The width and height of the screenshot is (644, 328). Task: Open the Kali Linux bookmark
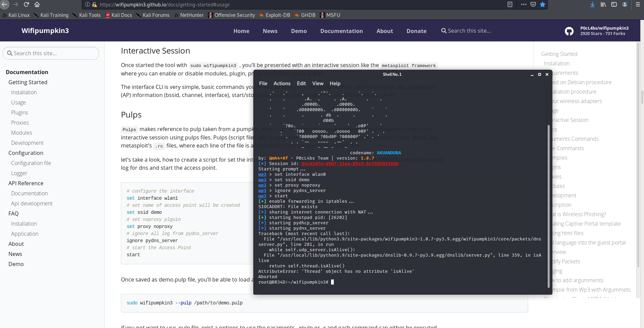point(16,15)
